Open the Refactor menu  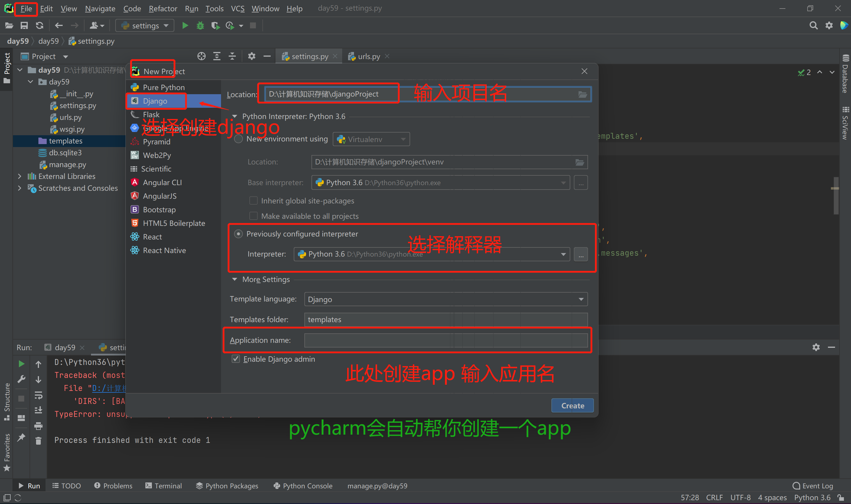point(163,9)
